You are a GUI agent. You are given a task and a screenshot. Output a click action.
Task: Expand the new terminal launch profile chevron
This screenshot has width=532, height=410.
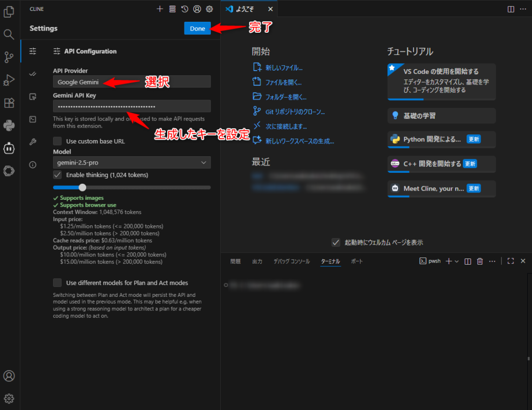tap(457, 261)
